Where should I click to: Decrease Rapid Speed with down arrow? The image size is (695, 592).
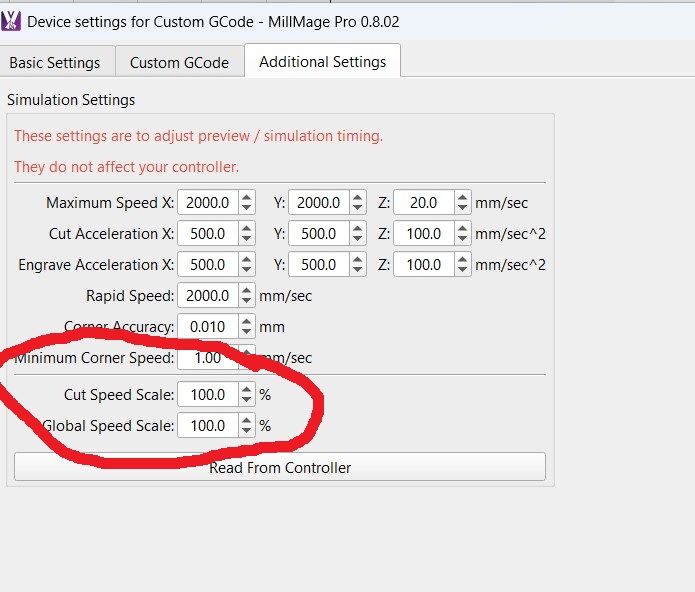[246, 301]
